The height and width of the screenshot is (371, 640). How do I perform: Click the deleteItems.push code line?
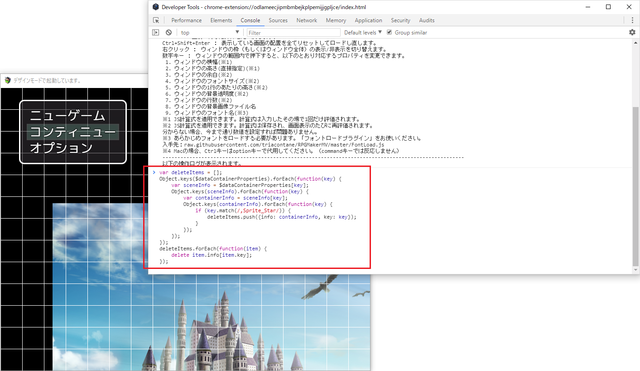282,217
